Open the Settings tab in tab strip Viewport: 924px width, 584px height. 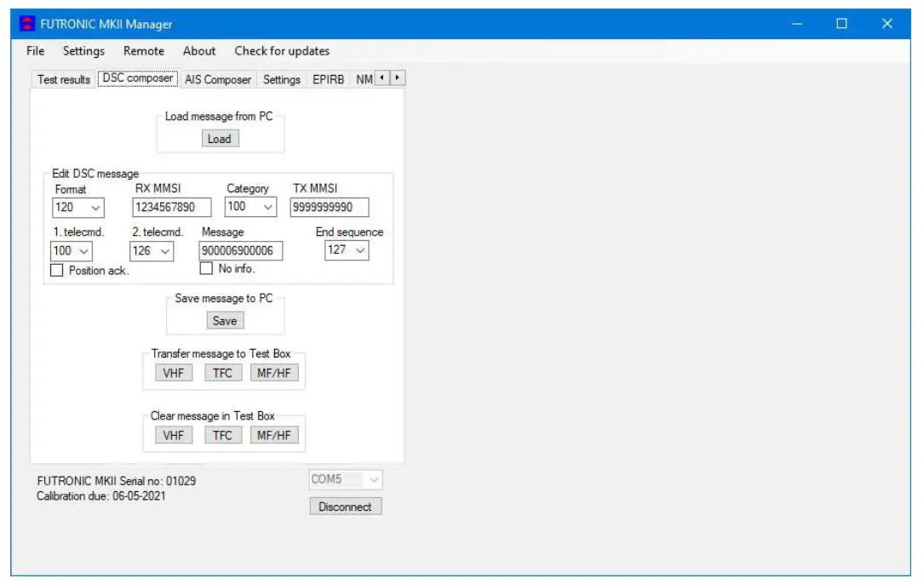pos(282,79)
